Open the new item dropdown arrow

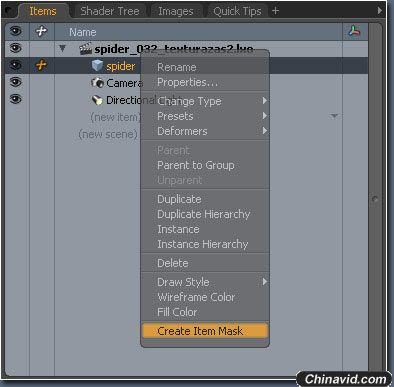coord(334,116)
